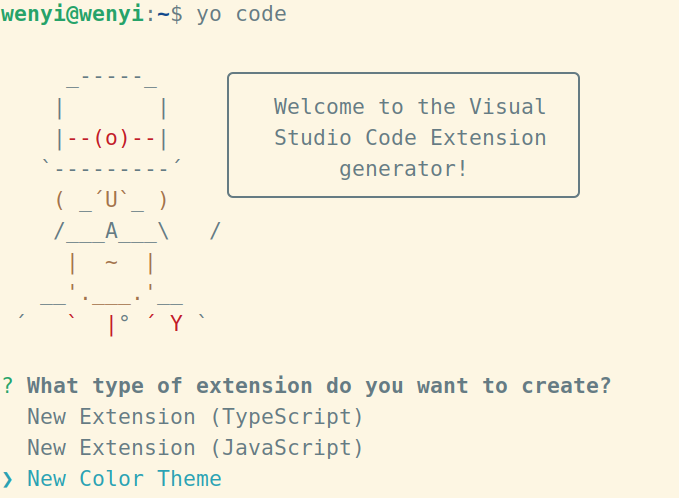This screenshot has width=679, height=498.
Task: Click the question text about extension type
Action: click(x=319, y=386)
